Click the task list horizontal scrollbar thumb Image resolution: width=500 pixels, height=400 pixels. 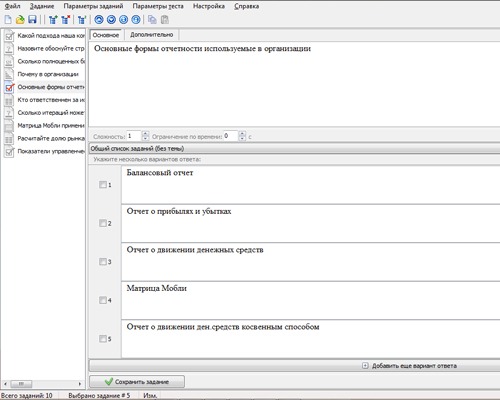21,384
